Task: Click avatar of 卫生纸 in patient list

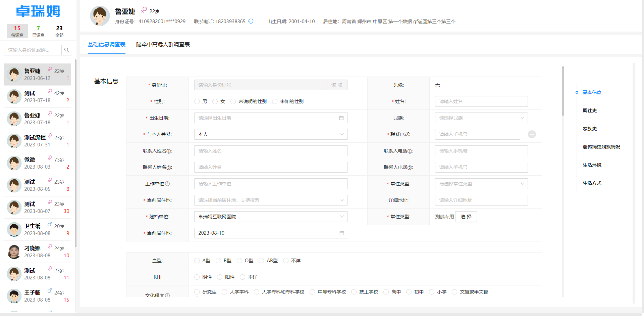Action: (14, 229)
